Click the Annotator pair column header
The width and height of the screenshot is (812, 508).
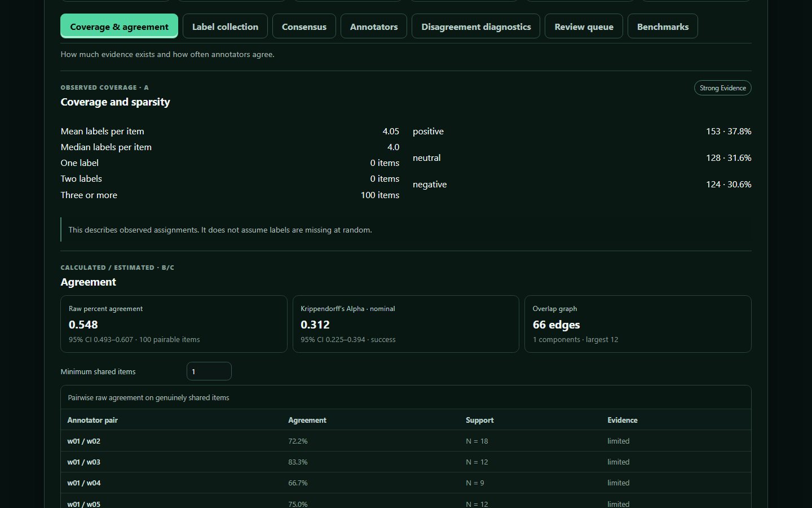coord(92,420)
